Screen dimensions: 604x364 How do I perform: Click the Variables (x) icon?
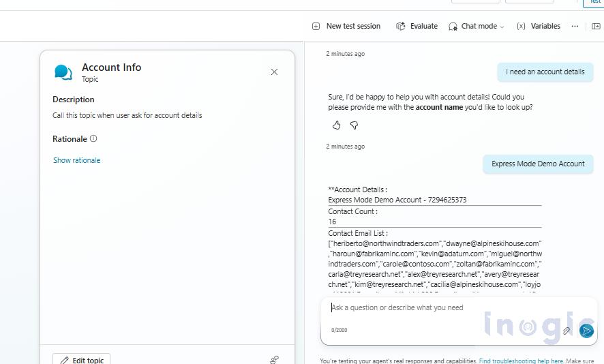[521, 26]
